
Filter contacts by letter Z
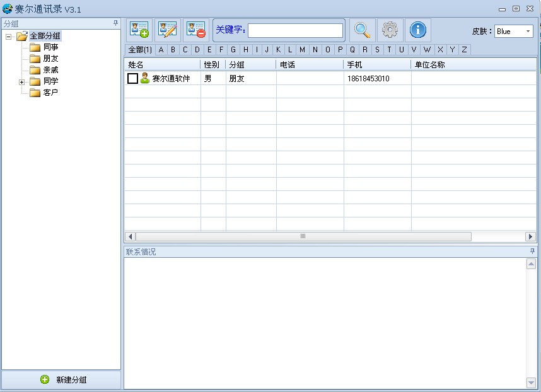tap(465, 50)
